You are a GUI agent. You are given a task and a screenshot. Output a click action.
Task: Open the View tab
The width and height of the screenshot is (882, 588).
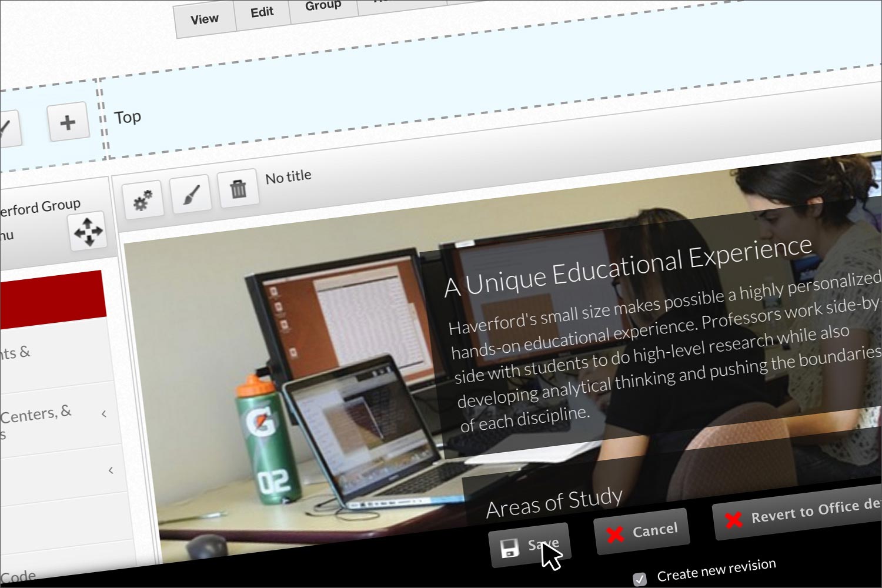click(x=205, y=19)
